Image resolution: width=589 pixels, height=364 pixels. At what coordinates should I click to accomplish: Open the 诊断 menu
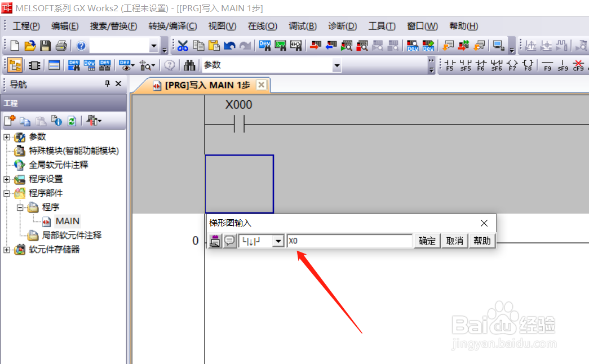tap(342, 26)
